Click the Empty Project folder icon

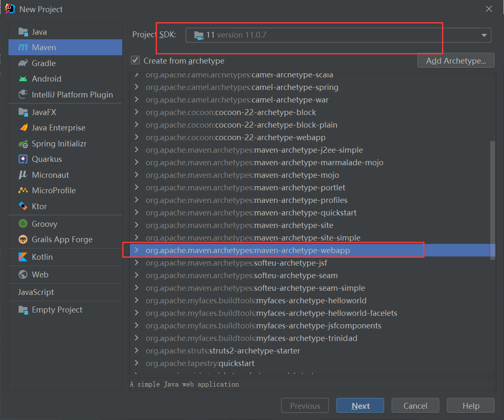click(x=23, y=310)
